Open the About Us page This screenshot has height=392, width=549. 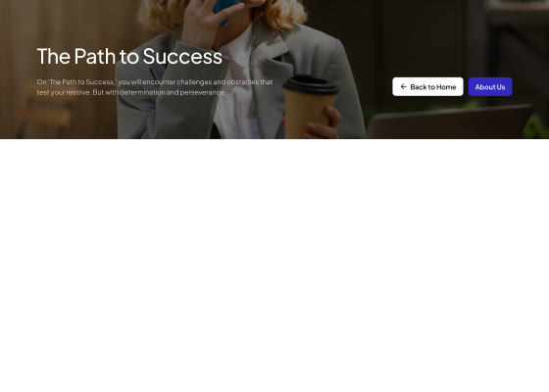pyautogui.click(x=490, y=87)
